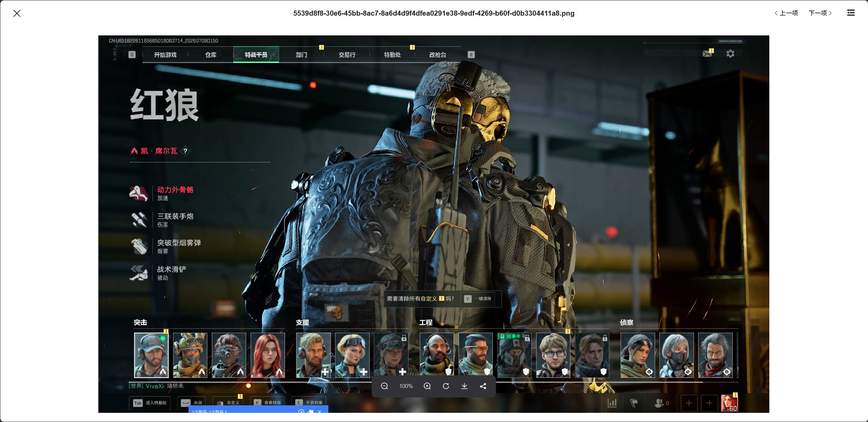
Task: Click the flag icon in the bottom bar
Action: click(634, 403)
